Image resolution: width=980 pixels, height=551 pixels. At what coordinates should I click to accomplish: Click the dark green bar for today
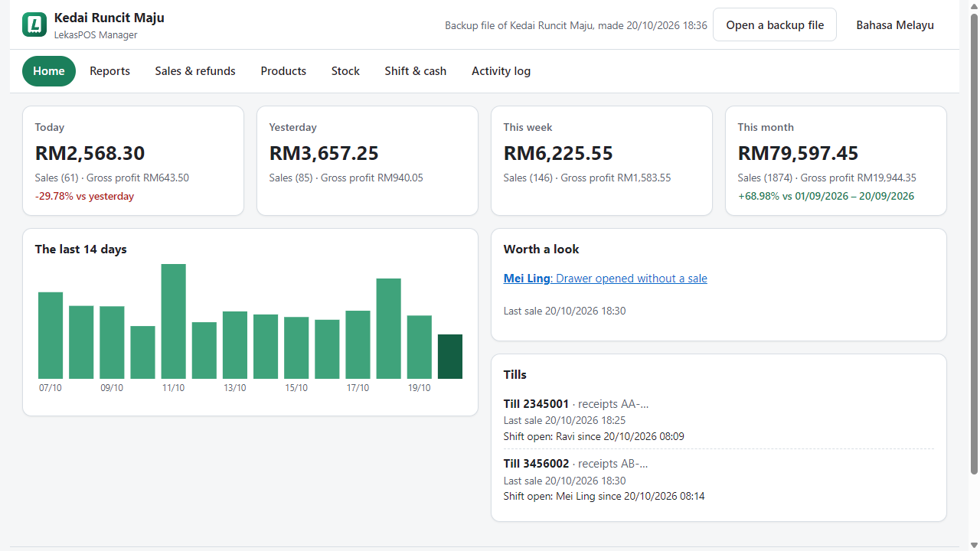(x=450, y=357)
